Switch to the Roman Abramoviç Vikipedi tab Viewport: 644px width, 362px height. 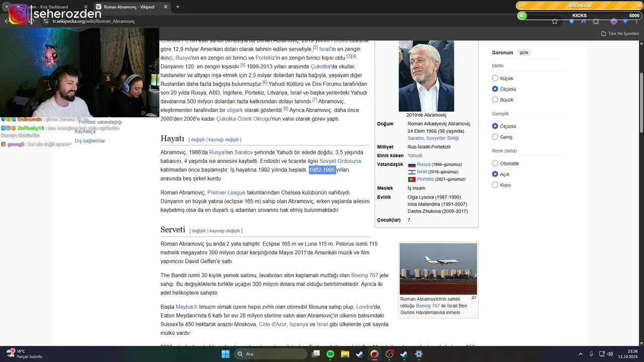coord(132,7)
